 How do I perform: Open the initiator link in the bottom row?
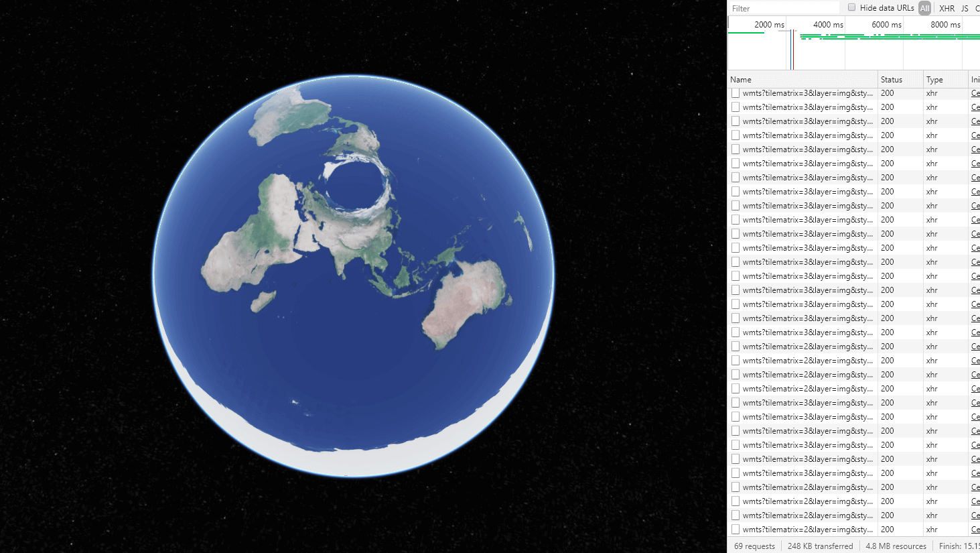tap(975, 530)
